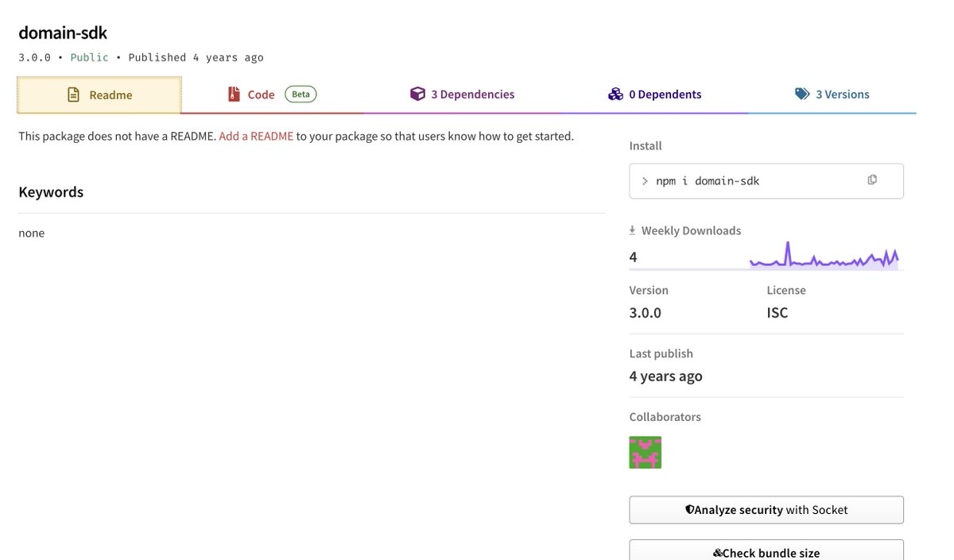Click the npm i domain-sdk command text
Image resolution: width=954 pixels, height=560 pixels.
click(x=708, y=181)
